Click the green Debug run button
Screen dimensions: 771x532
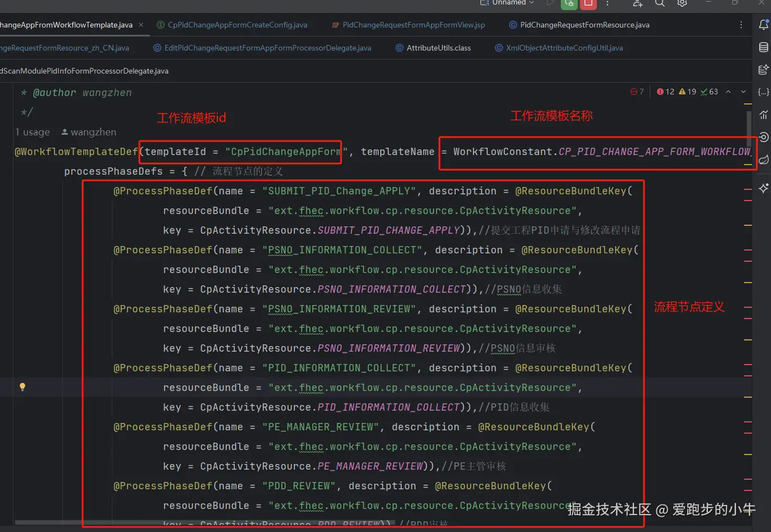[569, 3]
